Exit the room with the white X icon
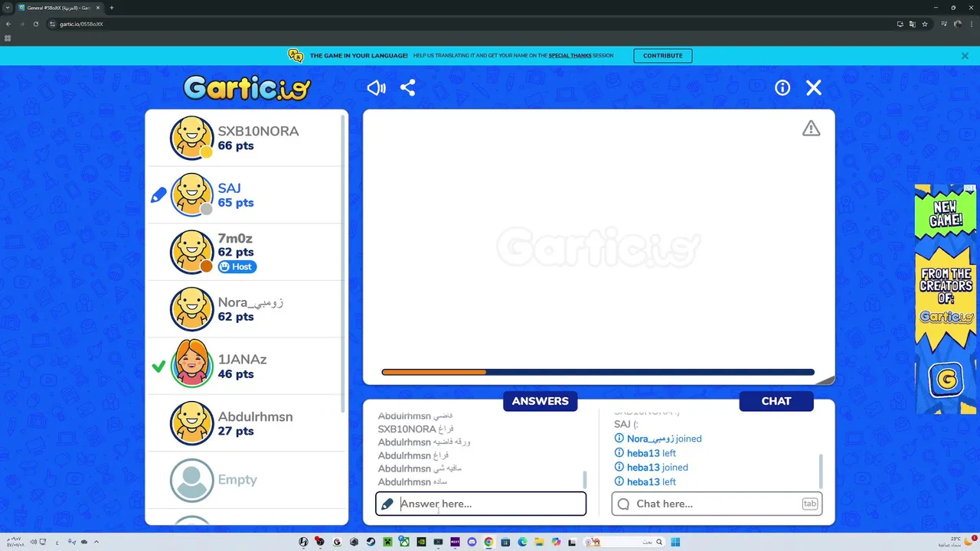 pyautogui.click(x=814, y=88)
